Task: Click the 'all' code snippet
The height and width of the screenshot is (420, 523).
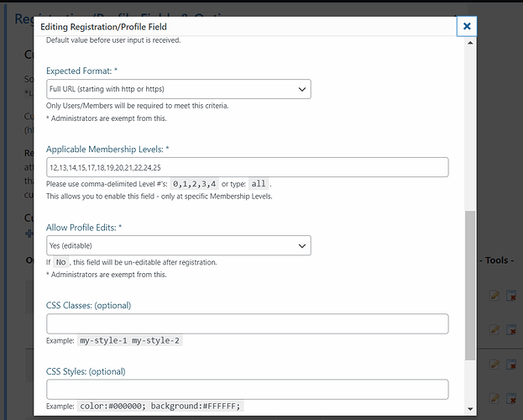Action: [x=259, y=184]
